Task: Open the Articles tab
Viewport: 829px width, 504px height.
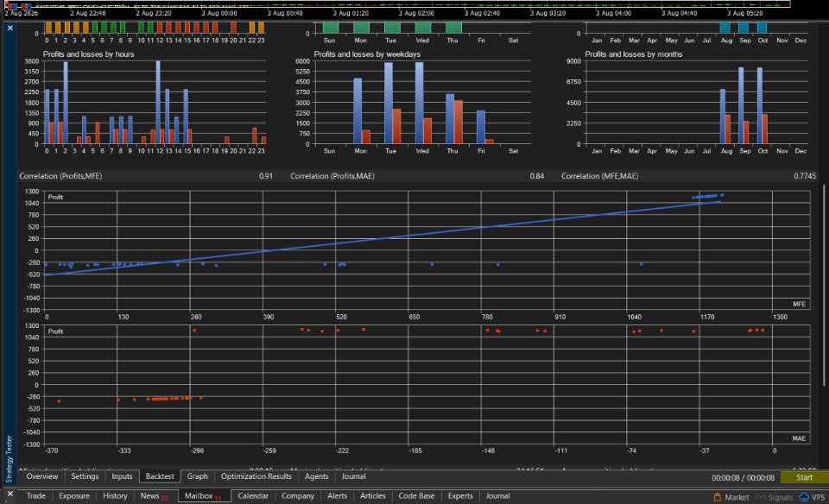Action: point(373,496)
